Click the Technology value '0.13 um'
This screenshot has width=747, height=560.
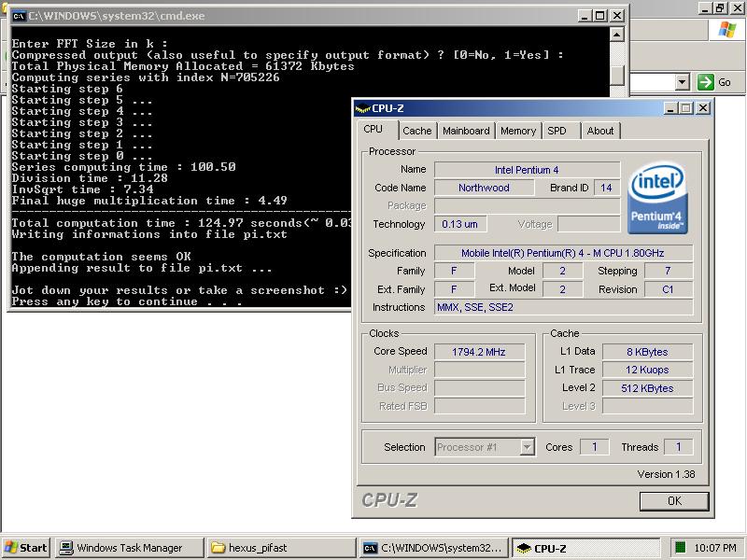click(x=460, y=224)
